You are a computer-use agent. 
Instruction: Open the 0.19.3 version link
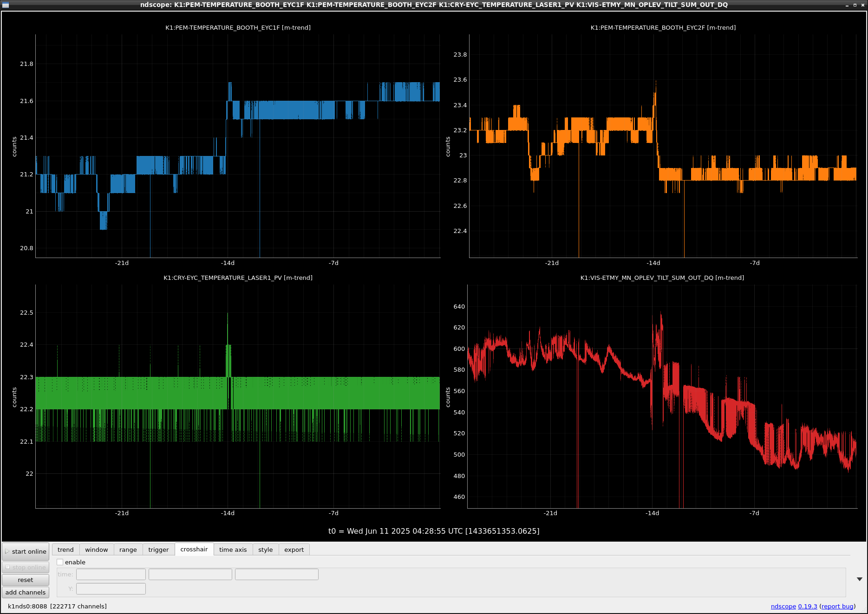tap(808, 606)
